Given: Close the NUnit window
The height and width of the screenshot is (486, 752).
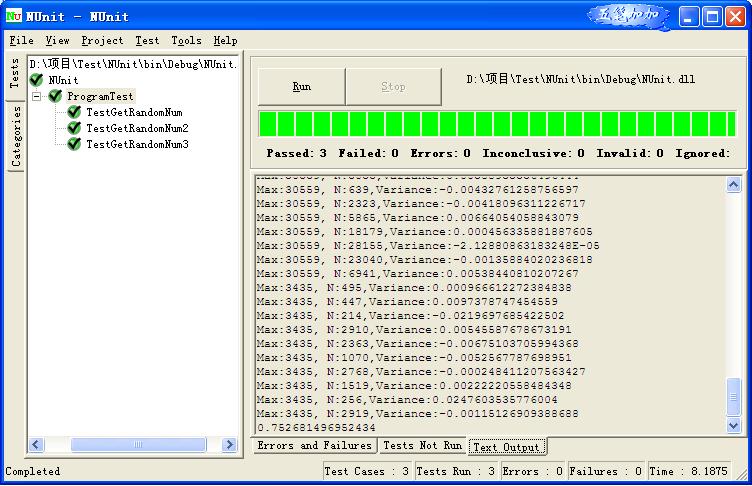Looking at the screenshot, I should (x=735, y=17).
